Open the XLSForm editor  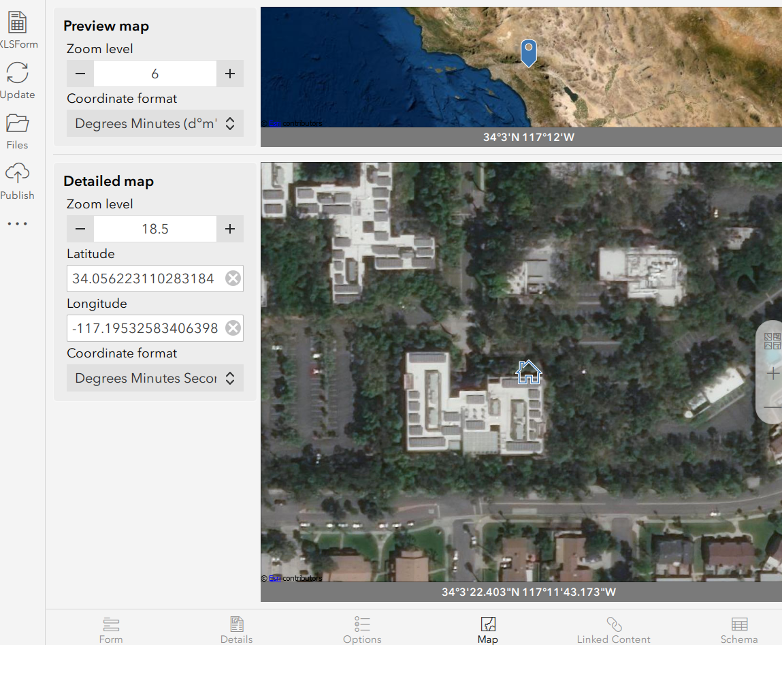pos(18,20)
